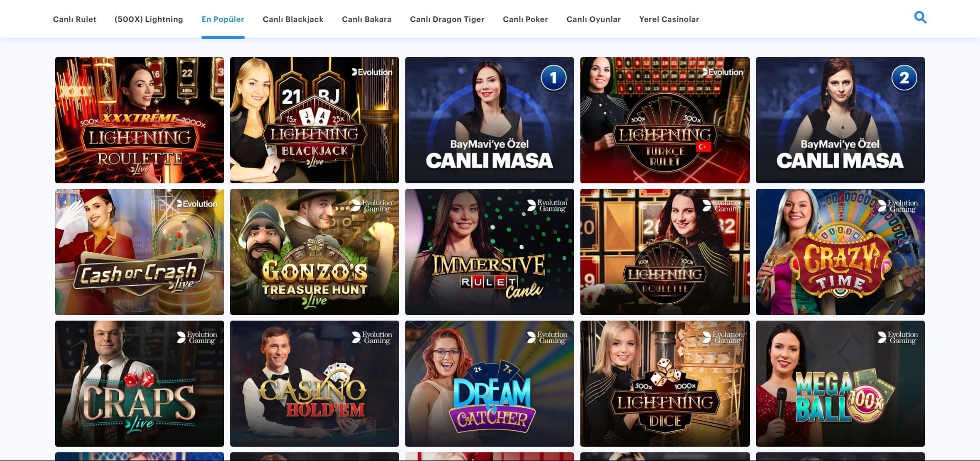The image size is (980, 461).
Task: Click Evolution logo on Cash or Crash tile
Action: click(197, 204)
